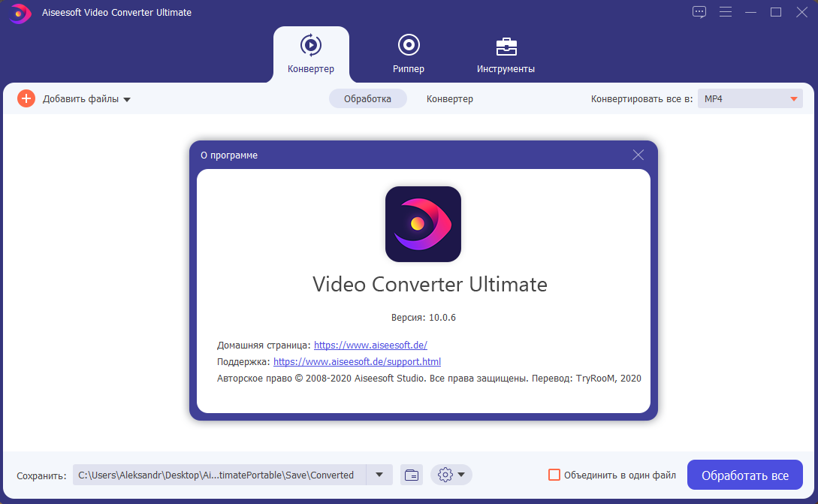The width and height of the screenshot is (818, 504).
Task: Expand the Добавить файлы dropdown arrow
Action: click(x=127, y=99)
